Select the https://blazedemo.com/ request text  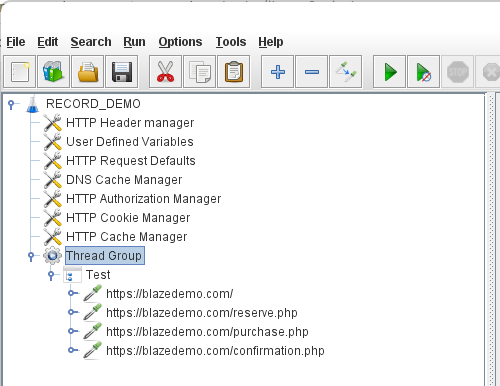pyautogui.click(x=169, y=294)
